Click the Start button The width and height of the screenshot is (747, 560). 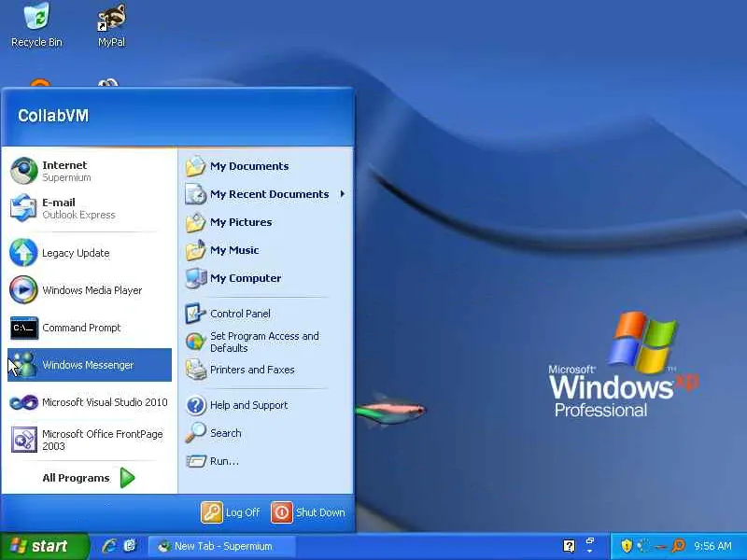pos(44,546)
